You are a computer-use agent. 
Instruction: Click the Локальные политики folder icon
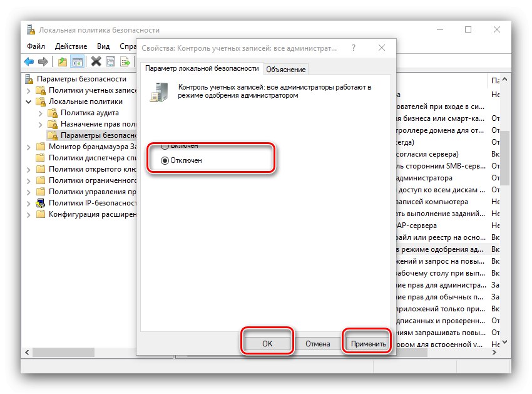(x=41, y=101)
